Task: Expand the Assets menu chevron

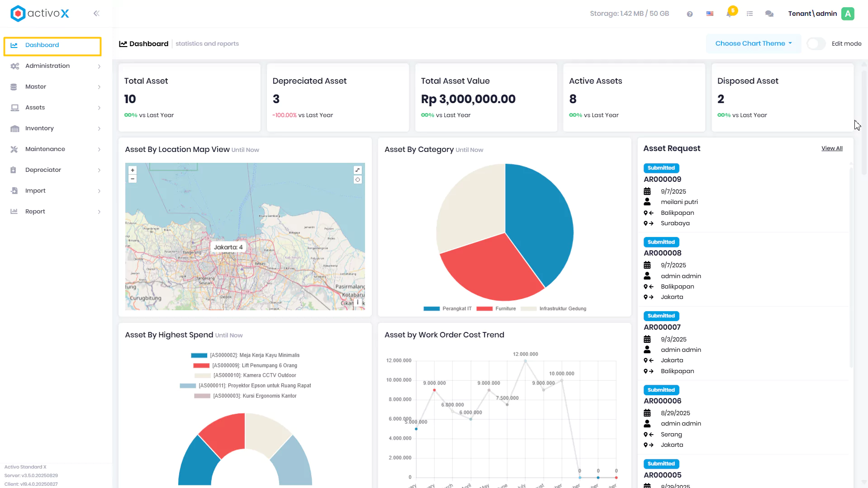Action: tap(99, 108)
